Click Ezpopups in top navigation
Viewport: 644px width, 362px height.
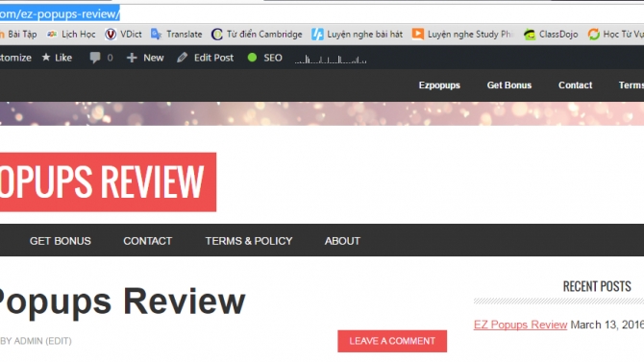439,85
